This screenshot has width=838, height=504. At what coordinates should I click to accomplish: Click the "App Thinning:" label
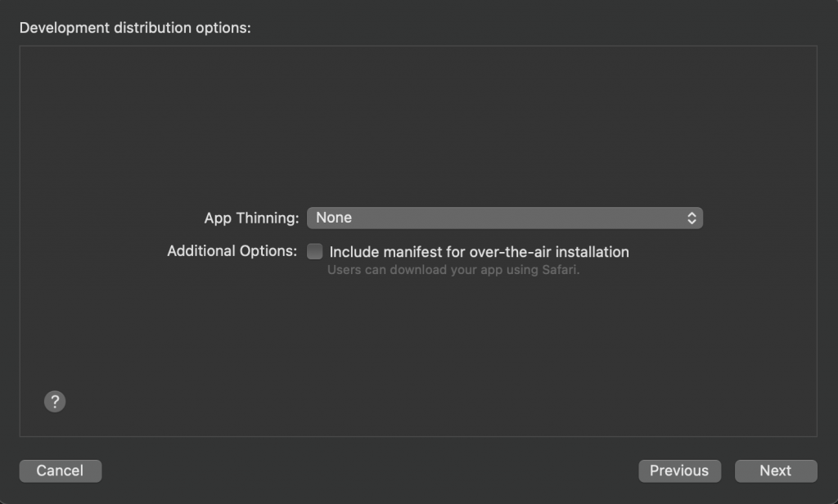(251, 218)
